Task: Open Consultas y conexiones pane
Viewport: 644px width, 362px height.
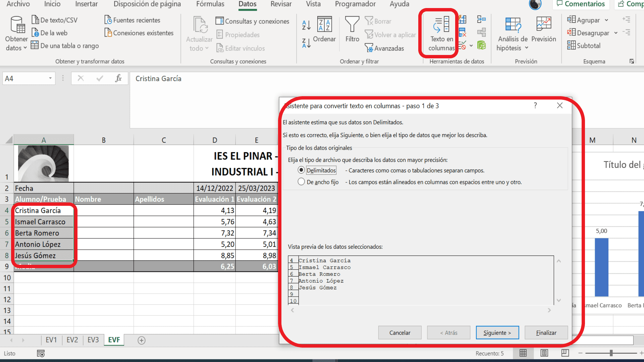Action: (x=252, y=21)
